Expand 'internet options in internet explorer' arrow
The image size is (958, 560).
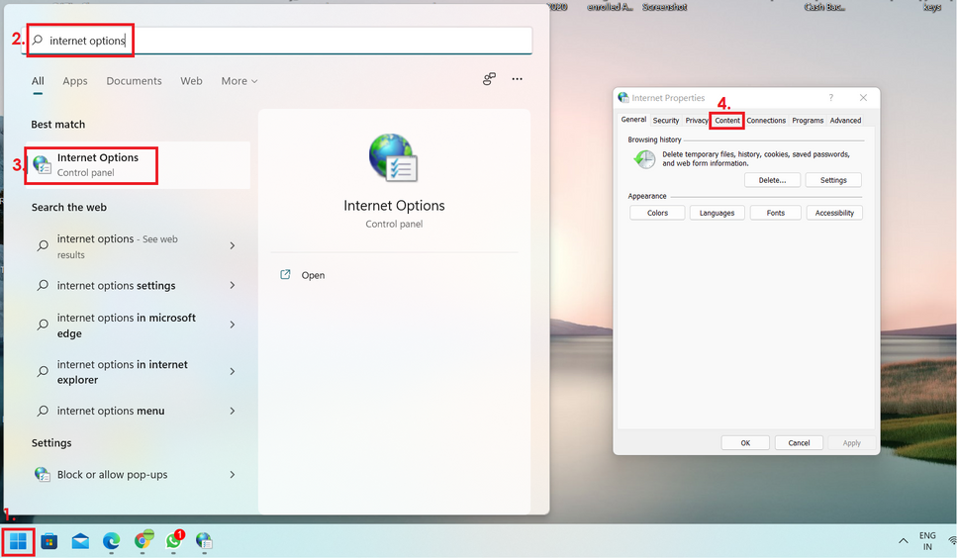(233, 371)
